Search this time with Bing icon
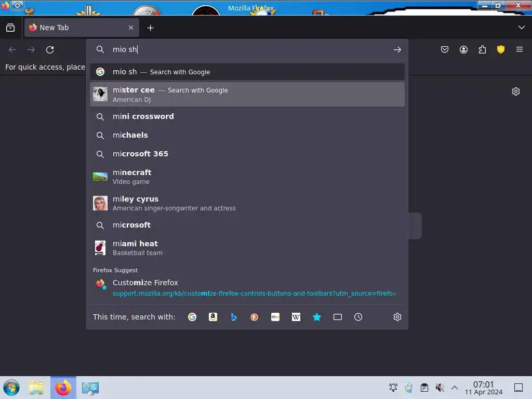This screenshot has width=532, height=399. point(234,317)
